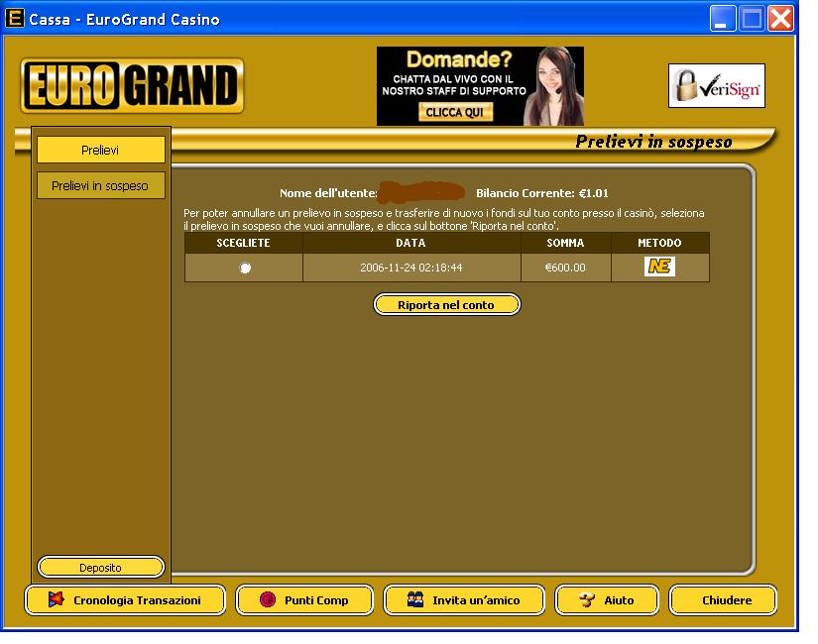Click the Aiuto question mark icon
This screenshot has height=644, width=818.
pos(587,600)
